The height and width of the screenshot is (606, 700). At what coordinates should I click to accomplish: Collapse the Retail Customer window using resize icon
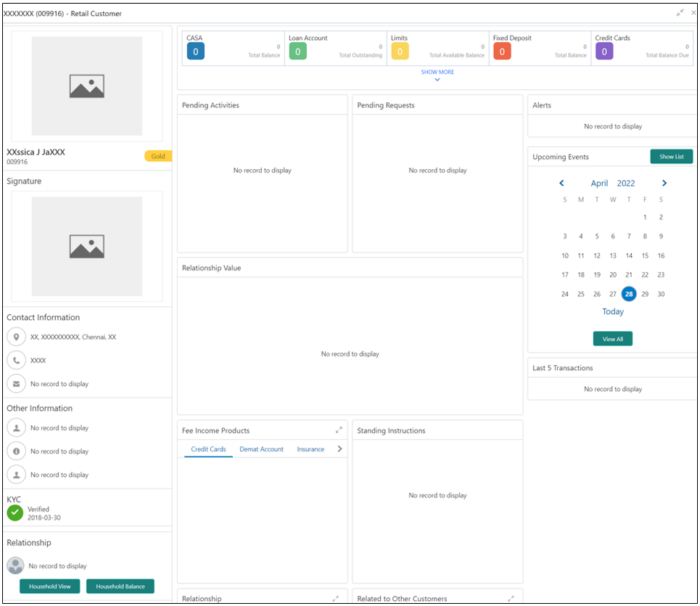(x=680, y=13)
